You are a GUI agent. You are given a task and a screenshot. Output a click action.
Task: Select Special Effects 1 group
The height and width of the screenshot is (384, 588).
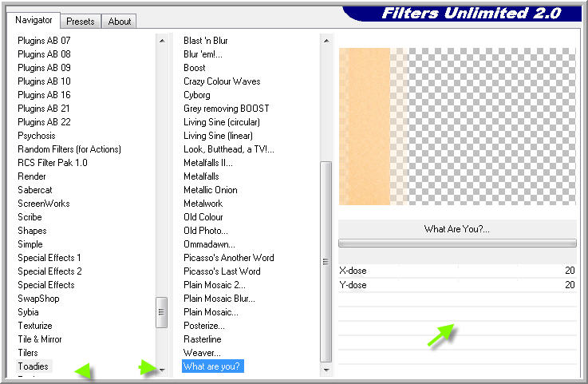49,258
